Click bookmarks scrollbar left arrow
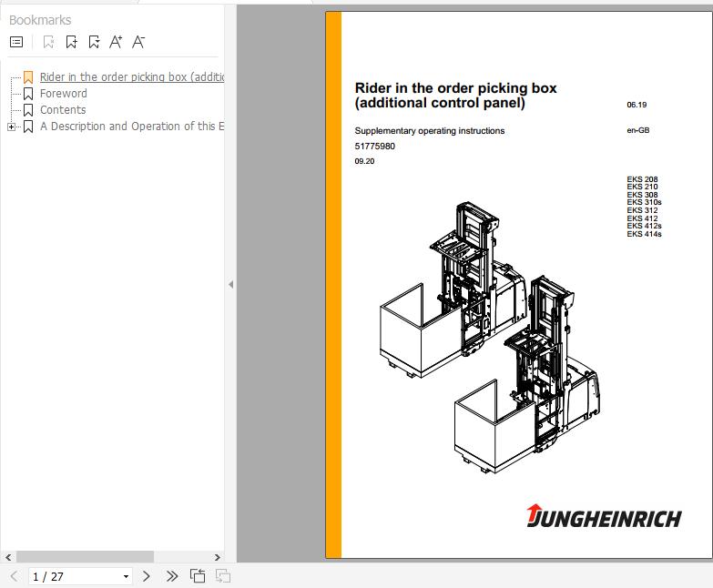713x588 pixels. [x=8, y=557]
